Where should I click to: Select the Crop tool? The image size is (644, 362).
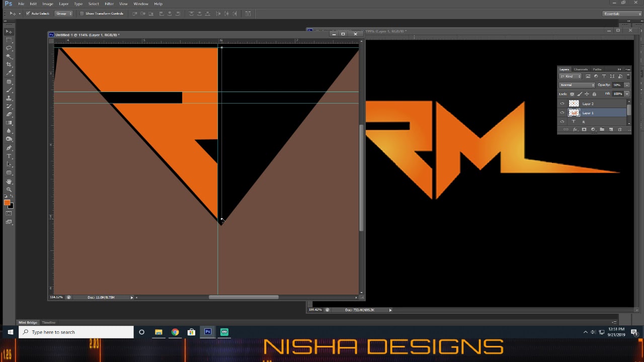coord(9,64)
